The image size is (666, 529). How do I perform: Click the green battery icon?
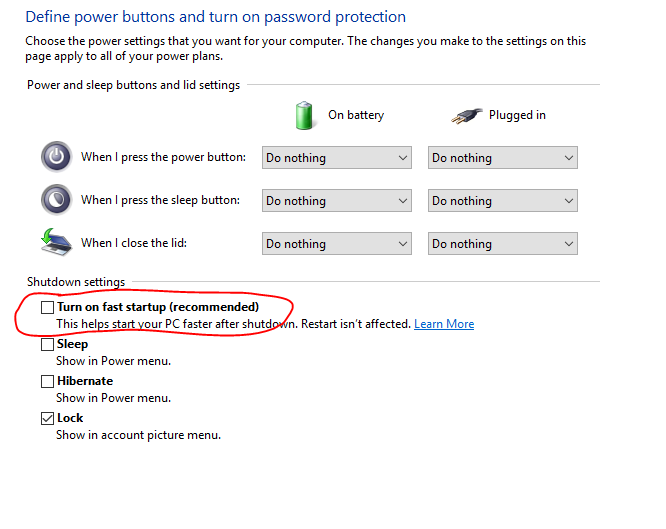coord(305,115)
